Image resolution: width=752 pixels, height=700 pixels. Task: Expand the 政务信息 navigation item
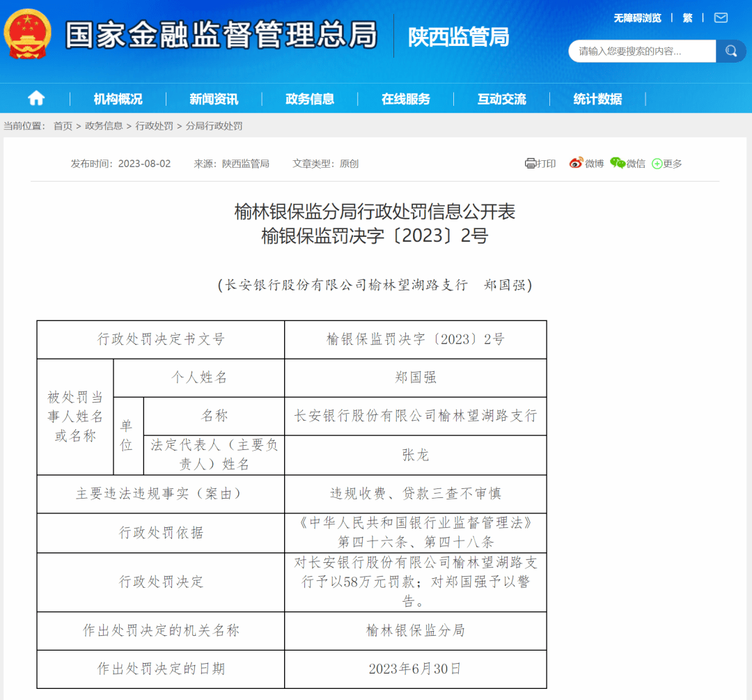[x=310, y=99]
